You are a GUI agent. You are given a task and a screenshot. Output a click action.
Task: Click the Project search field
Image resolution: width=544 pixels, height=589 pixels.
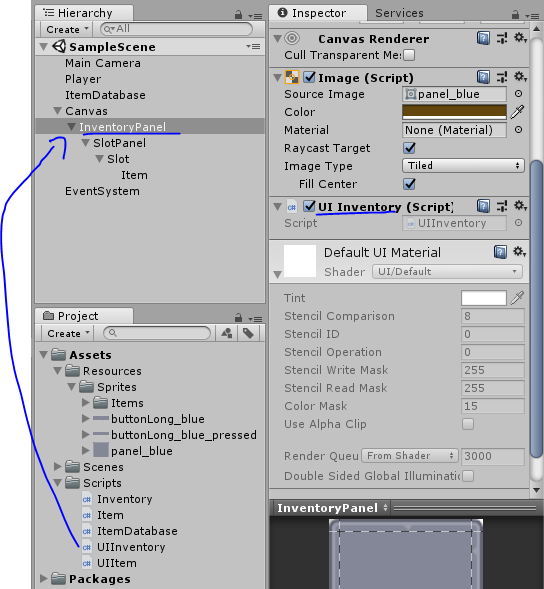pyautogui.click(x=157, y=333)
